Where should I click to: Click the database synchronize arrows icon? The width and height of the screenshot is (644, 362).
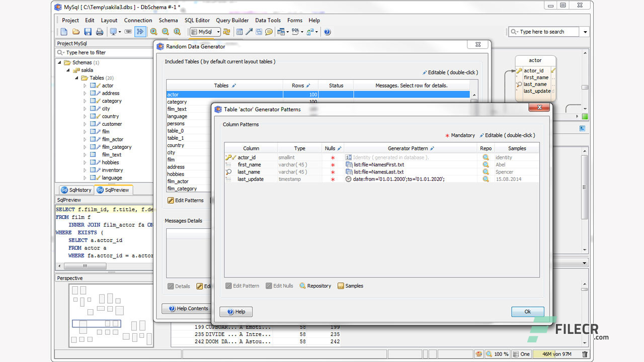coord(226,32)
